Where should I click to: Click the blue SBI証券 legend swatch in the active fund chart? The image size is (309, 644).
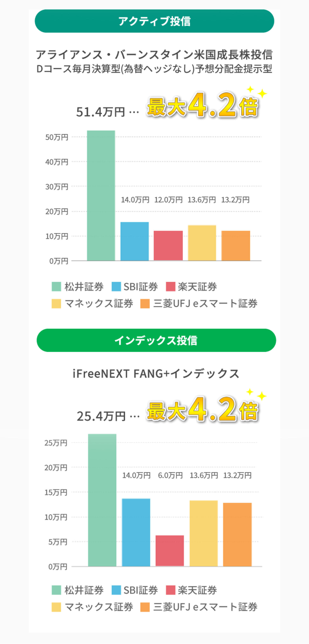click(116, 286)
